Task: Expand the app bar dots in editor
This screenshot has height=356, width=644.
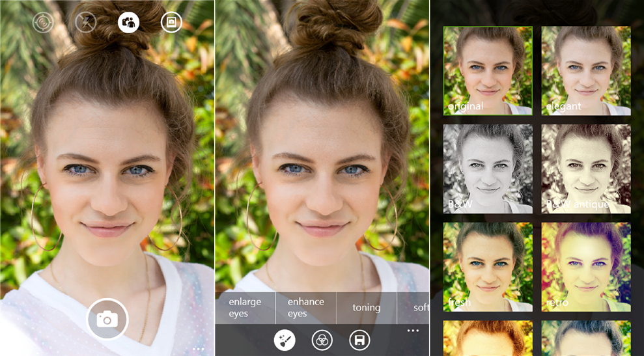Action: pos(413,331)
